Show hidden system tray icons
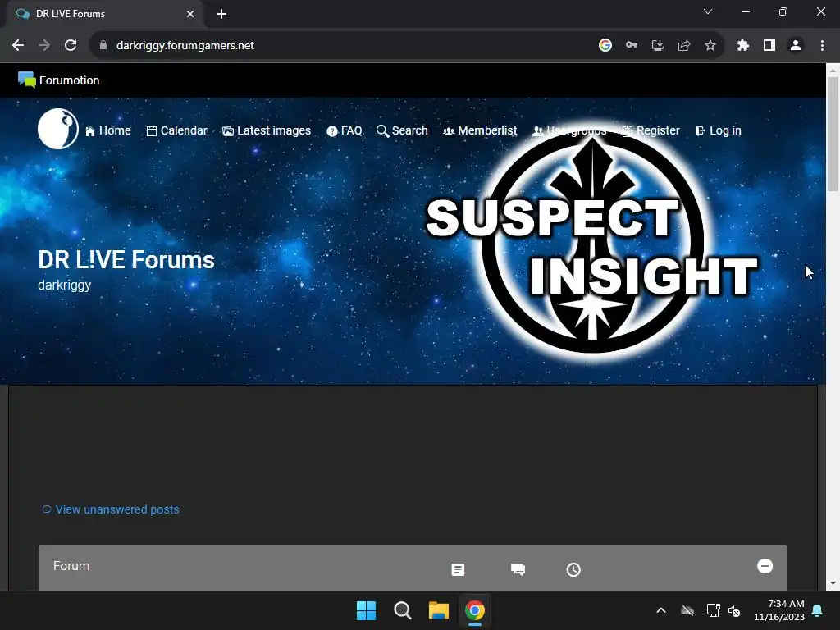Viewport: 840px width, 630px height. [661, 610]
